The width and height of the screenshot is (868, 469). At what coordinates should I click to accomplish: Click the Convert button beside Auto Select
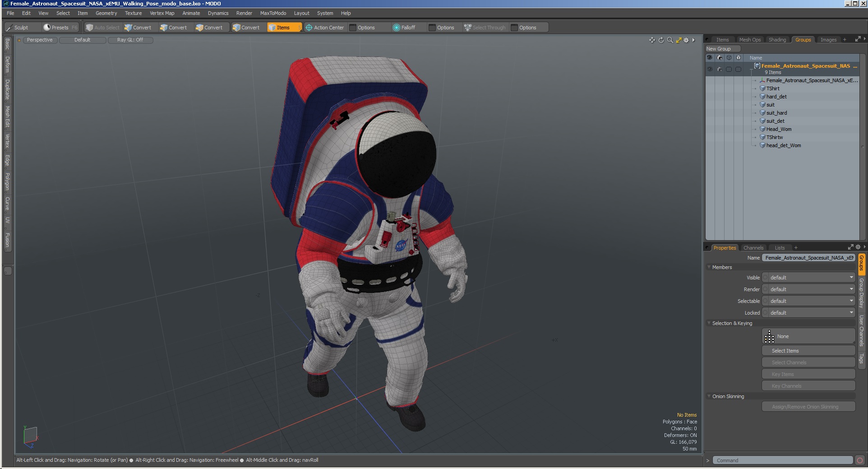pyautogui.click(x=139, y=28)
